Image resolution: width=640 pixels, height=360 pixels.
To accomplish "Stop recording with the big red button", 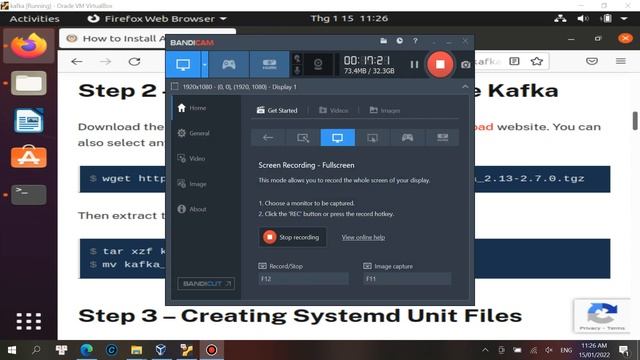I will (440, 64).
